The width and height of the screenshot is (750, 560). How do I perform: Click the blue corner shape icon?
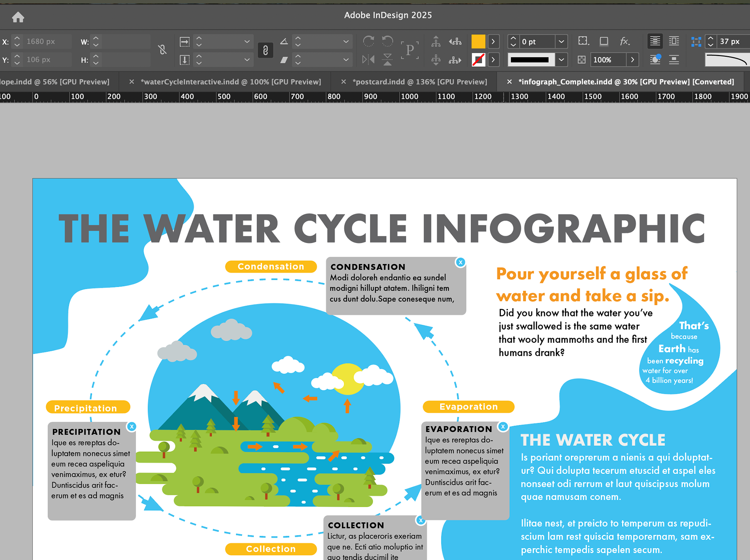click(696, 41)
